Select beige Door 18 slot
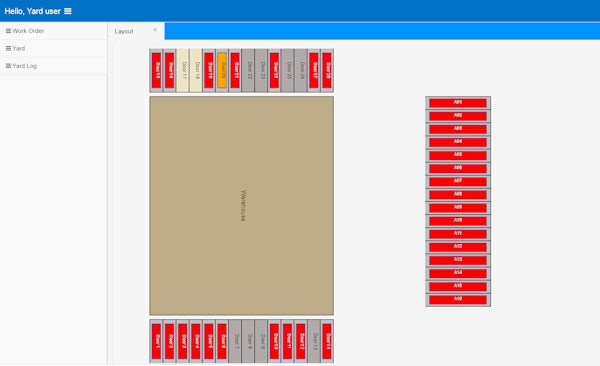 click(196, 70)
